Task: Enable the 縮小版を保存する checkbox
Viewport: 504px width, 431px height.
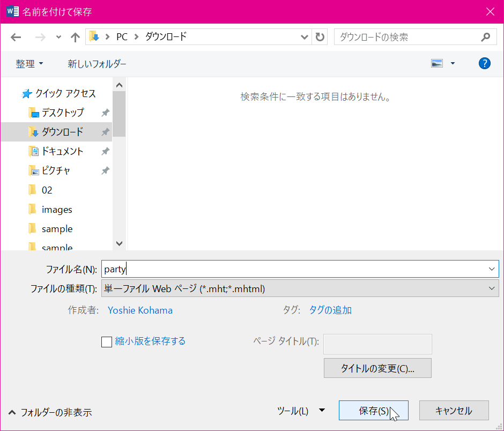Action: click(107, 341)
